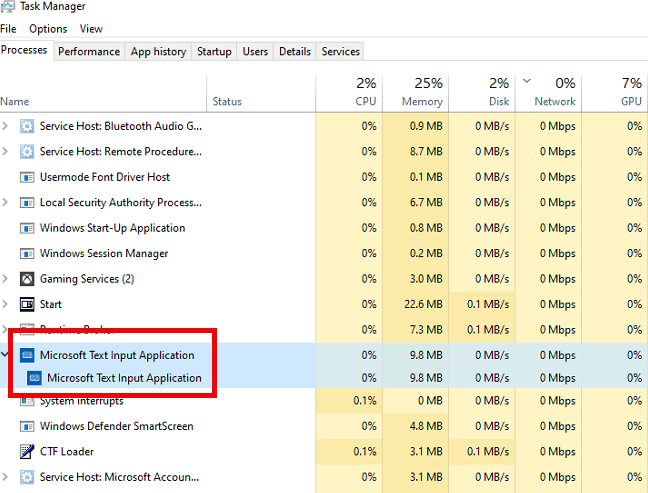The image size is (648, 493).
Task: Click the child Microsoft Text Input Application icon
Action: click(34, 378)
